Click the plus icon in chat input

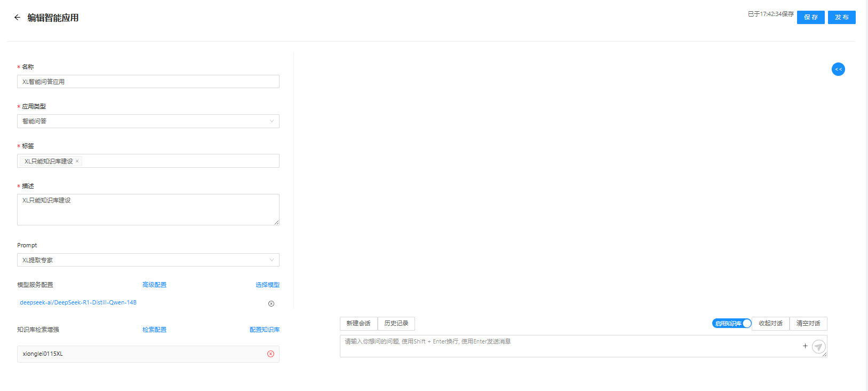(805, 346)
